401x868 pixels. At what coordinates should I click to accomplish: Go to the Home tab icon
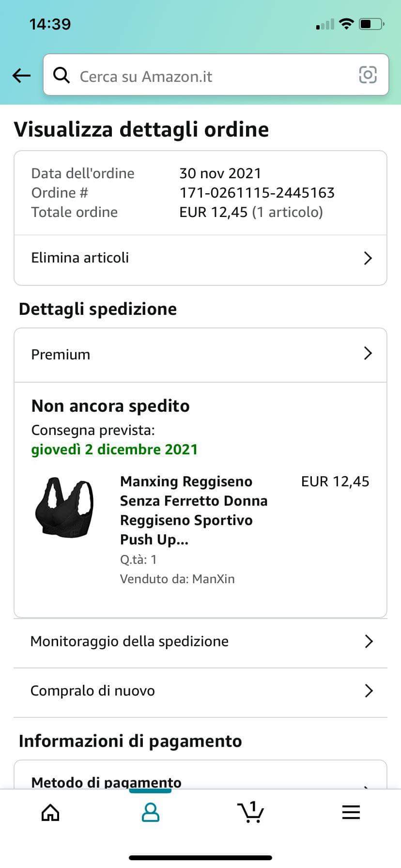tap(50, 813)
